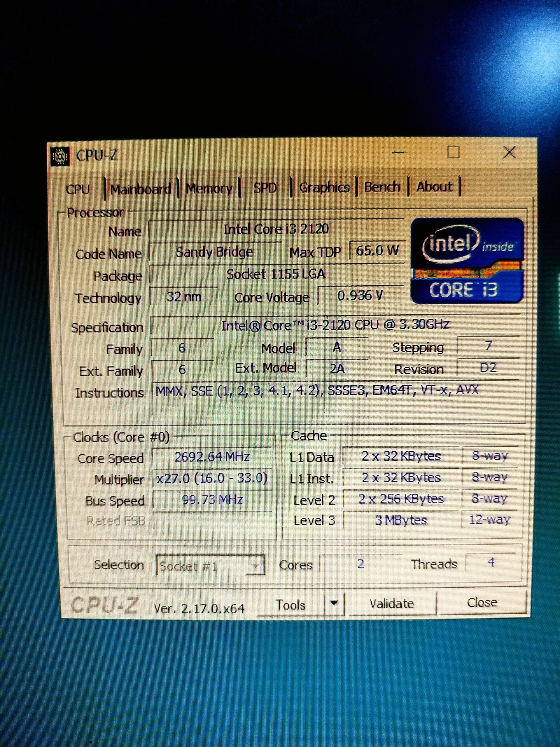Close the window with the X icon
The image size is (560, 747).
pyautogui.click(x=509, y=152)
